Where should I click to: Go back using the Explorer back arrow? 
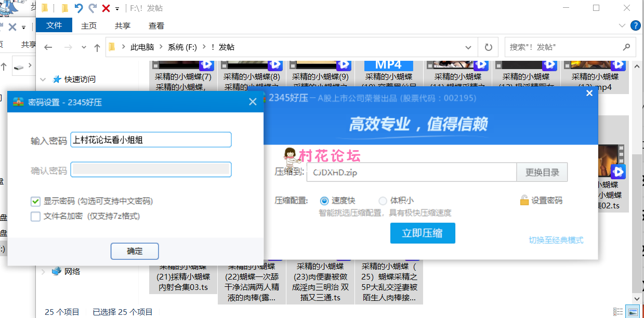(48, 47)
